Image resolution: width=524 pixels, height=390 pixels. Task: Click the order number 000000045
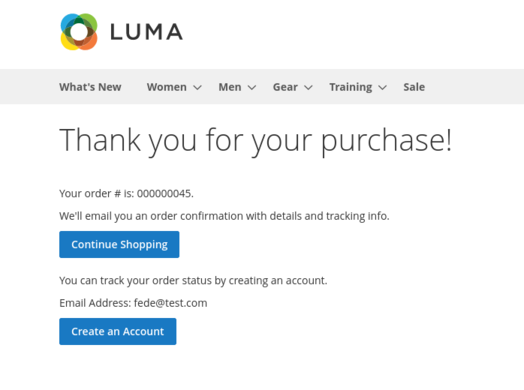tap(164, 193)
